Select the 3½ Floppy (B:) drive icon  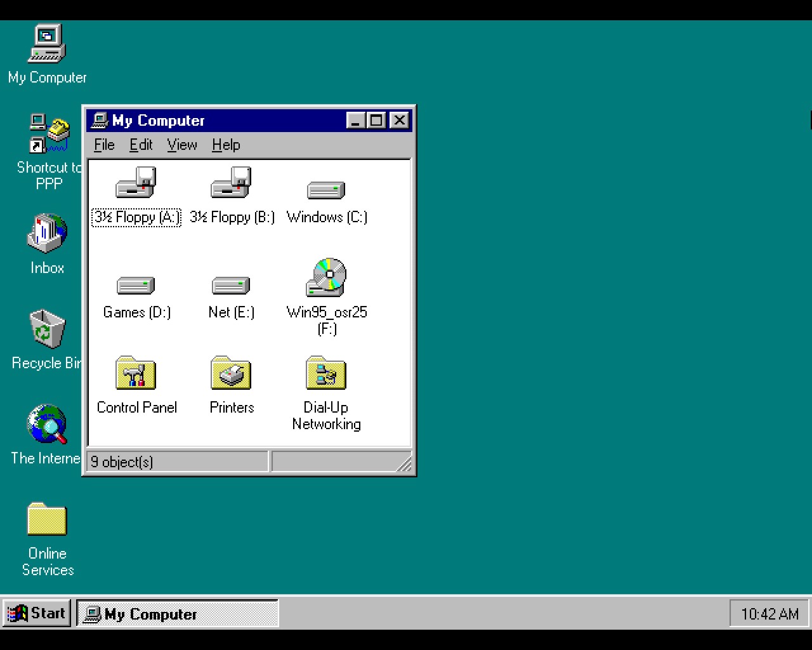click(231, 182)
